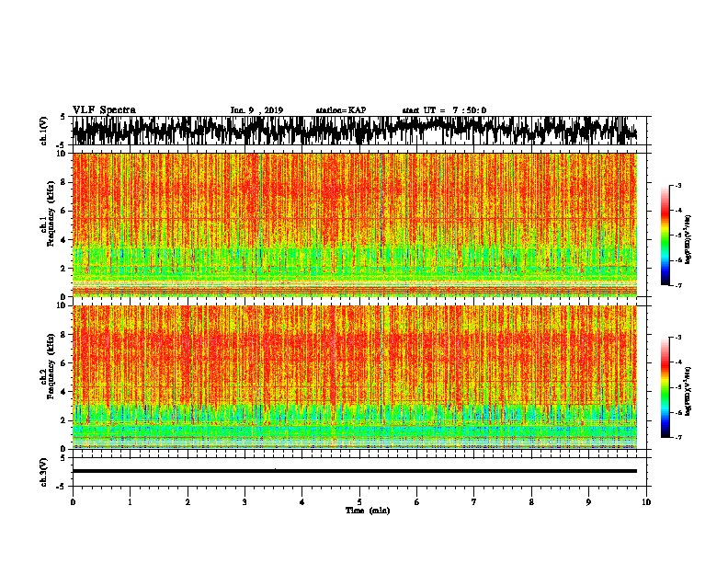This screenshot has height=563, width=728.
Task: Click time axis tick label "0"
Action: tap(73, 502)
